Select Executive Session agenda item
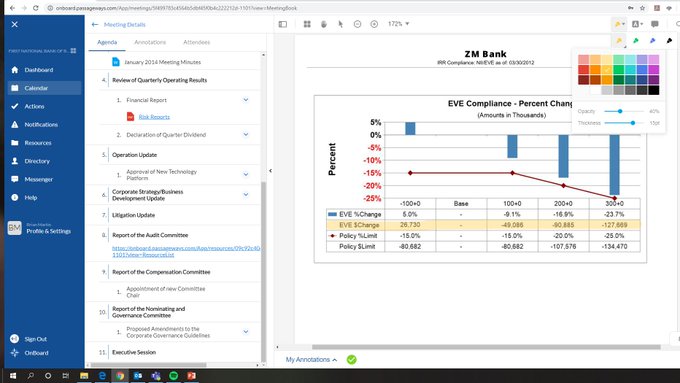The height and width of the screenshot is (383, 680). 134,352
